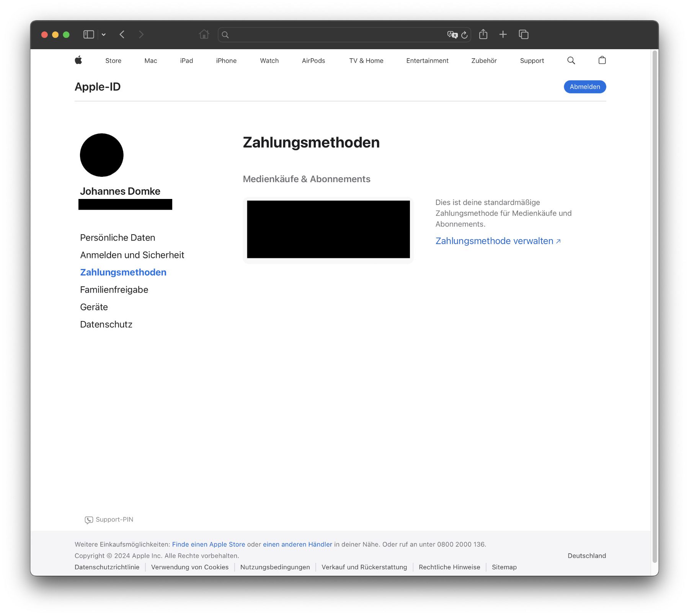Click the Support-PIN link
This screenshot has width=689, height=616.
tap(109, 520)
